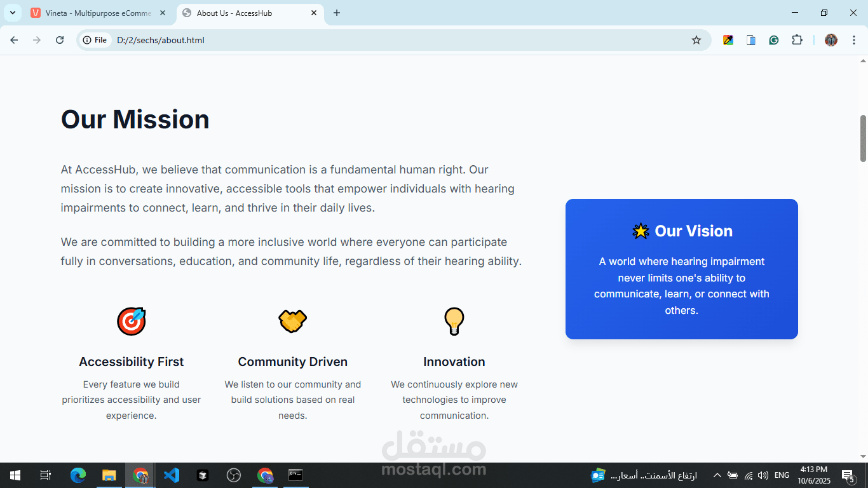The width and height of the screenshot is (868, 488).
Task: Open the volume control in the tray
Action: (763, 475)
